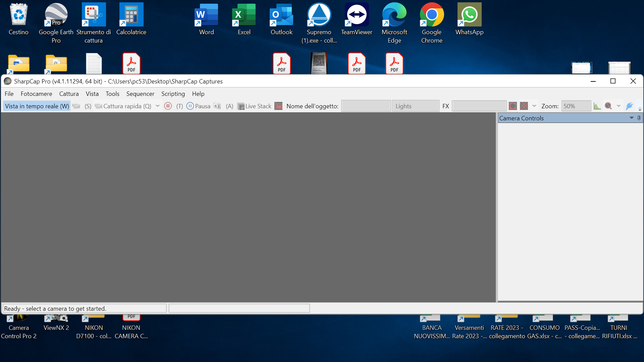Open the Cattura rapida dropdown arrow

[158, 106]
